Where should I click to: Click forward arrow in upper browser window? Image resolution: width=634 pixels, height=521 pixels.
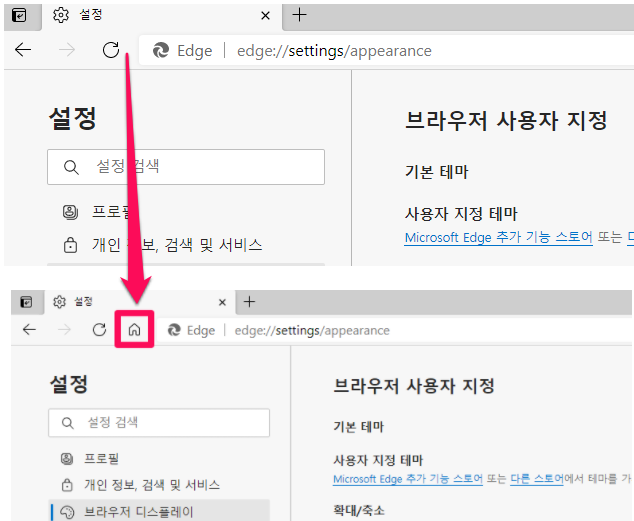pyautogui.click(x=67, y=50)
